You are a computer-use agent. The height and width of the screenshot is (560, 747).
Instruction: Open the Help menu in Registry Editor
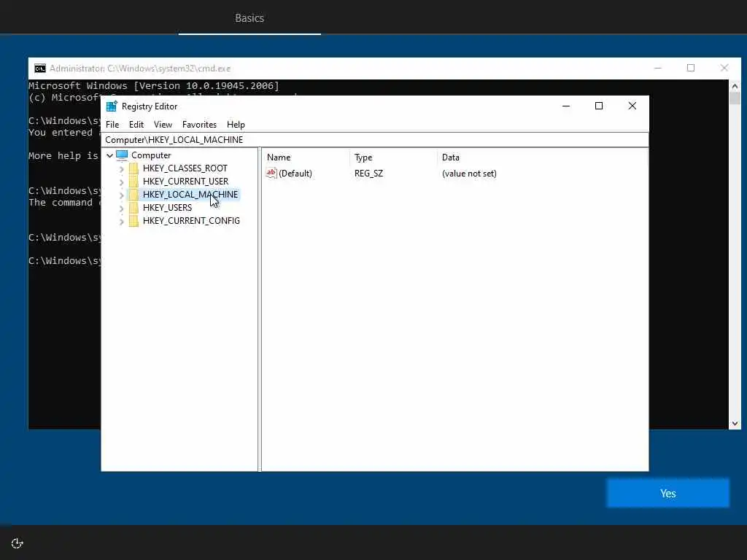click(236, 125)
